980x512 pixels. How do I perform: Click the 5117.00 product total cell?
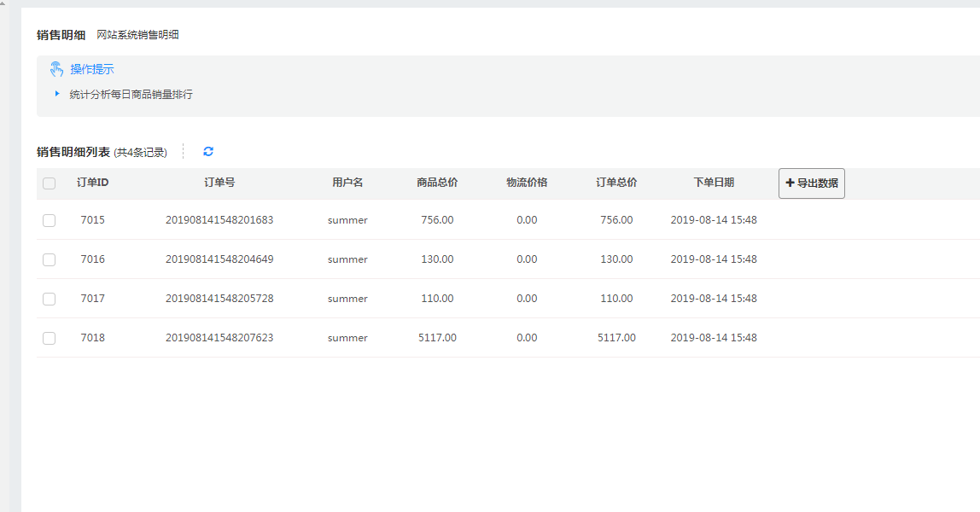437,338
